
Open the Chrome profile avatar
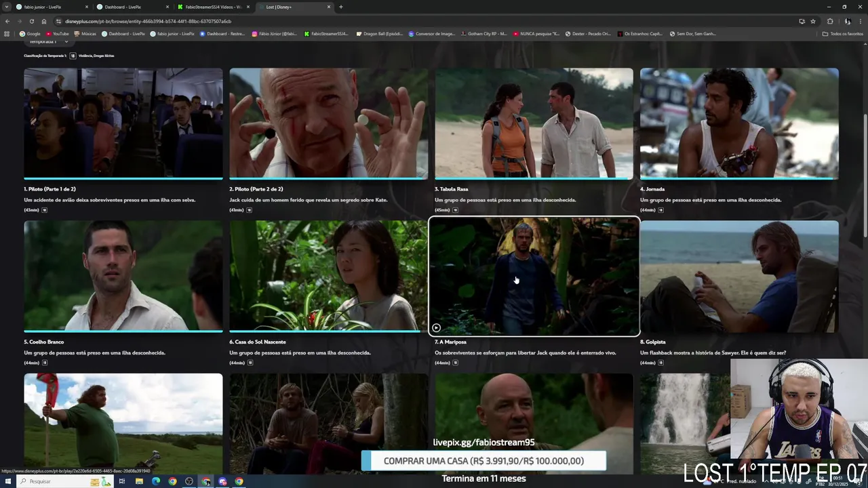(847, 21)
